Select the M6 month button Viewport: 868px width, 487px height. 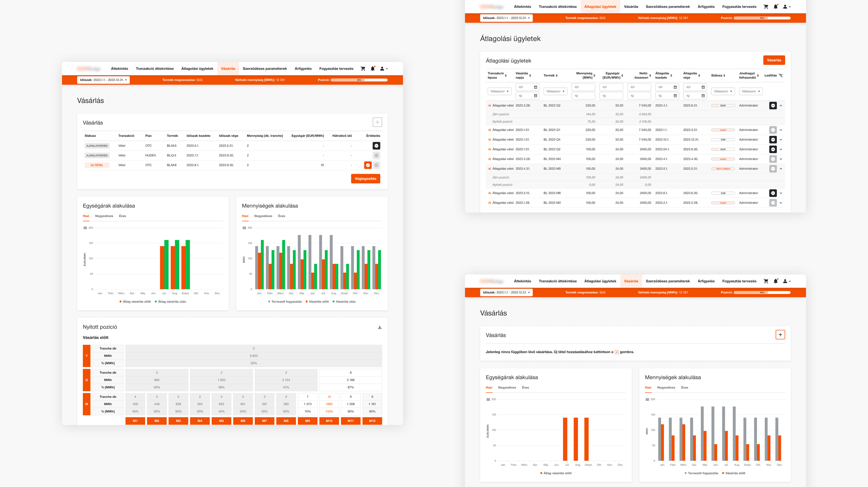(x=243, y=421)
